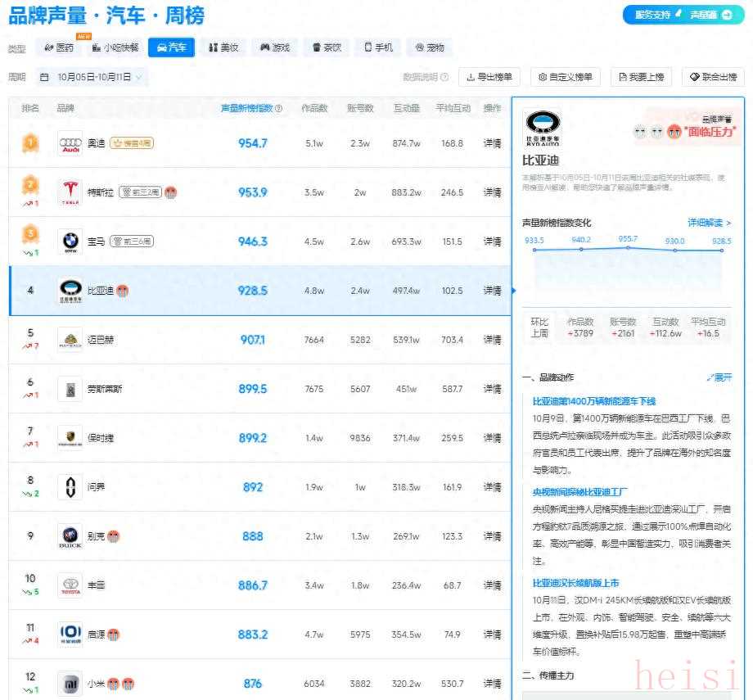
Task: Open 详情 link for 迈巴赫 row
Action: [492, 340]
